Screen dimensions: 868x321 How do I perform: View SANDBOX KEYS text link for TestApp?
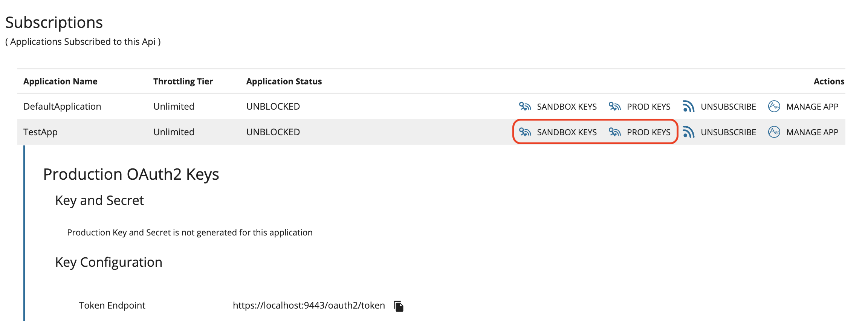[x=567, y=133]
